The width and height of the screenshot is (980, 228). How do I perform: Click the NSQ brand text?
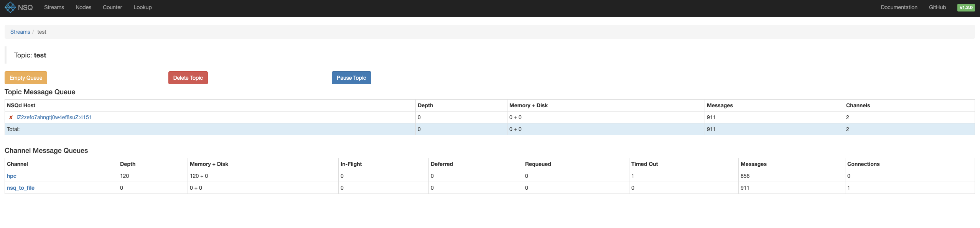(x=25, y=7)
